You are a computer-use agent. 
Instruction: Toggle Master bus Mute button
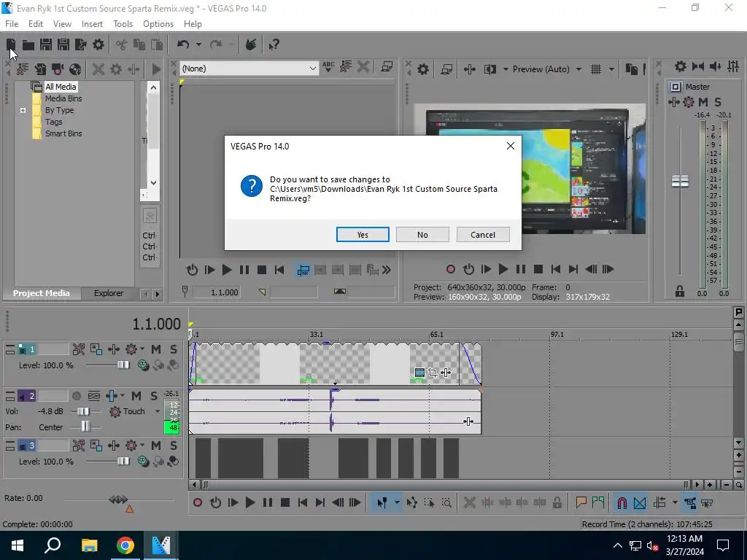(x=703, y=102)
